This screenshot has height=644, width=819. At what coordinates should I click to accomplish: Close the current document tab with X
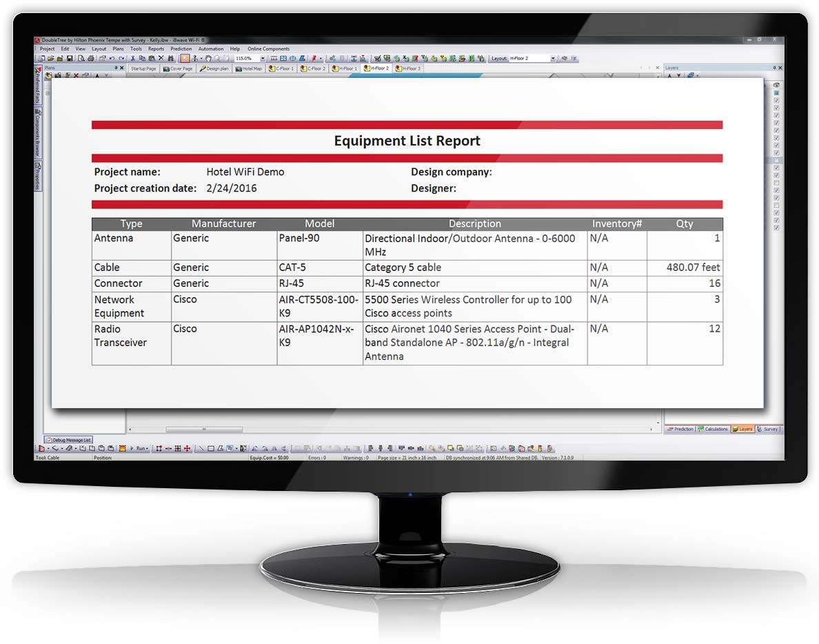click(658, 68)
